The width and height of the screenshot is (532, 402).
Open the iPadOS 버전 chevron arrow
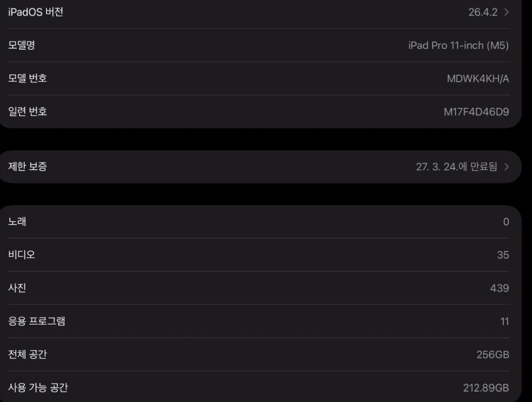507,12
